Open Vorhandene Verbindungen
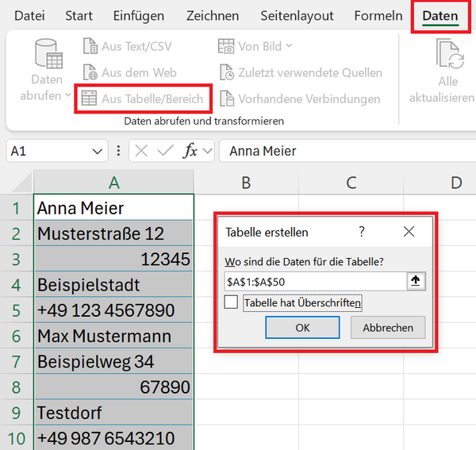476x450 pixels. 300,98
